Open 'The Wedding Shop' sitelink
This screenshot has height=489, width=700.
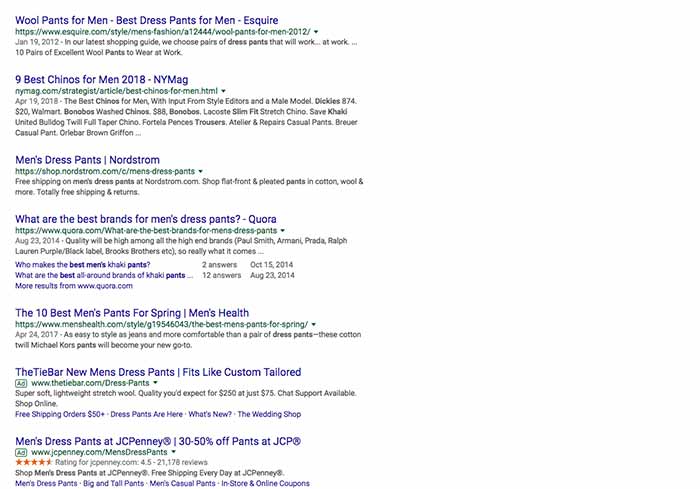coord(269,414)
